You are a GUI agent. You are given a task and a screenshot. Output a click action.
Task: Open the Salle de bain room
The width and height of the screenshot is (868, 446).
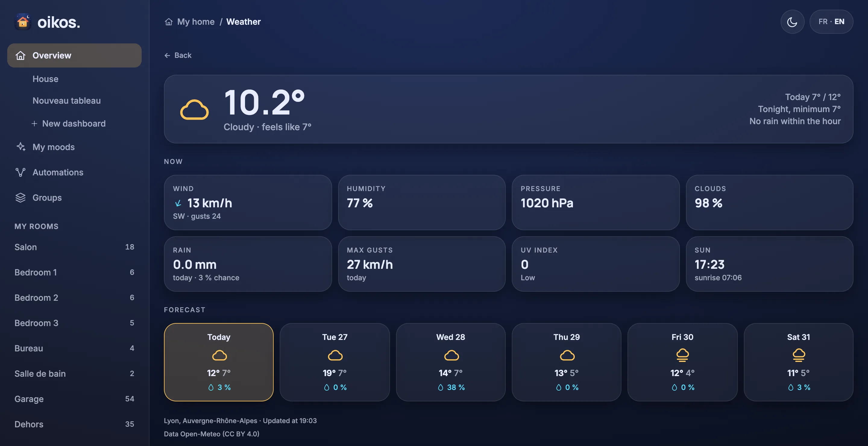(x=74, y=374)
